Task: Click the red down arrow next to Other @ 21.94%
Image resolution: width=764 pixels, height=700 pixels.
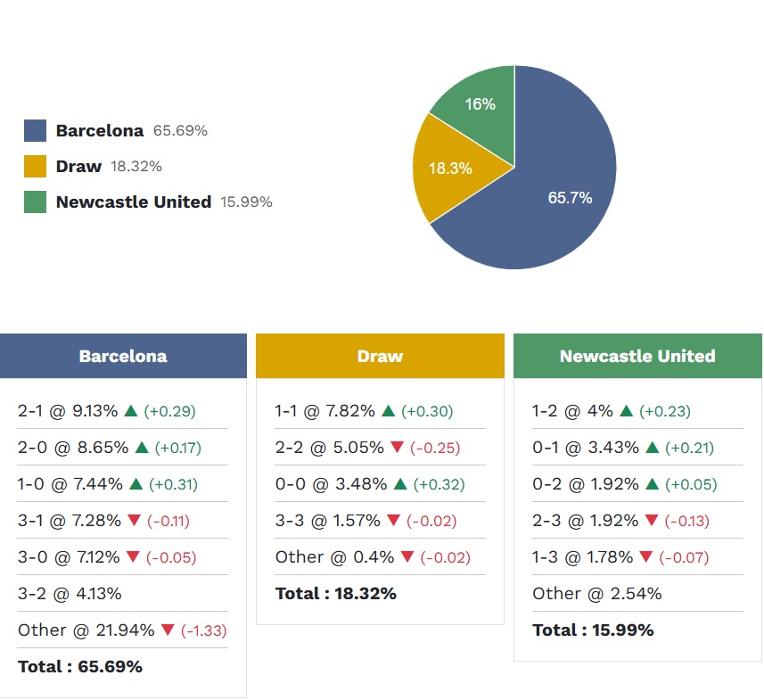Action: (167, 630)
